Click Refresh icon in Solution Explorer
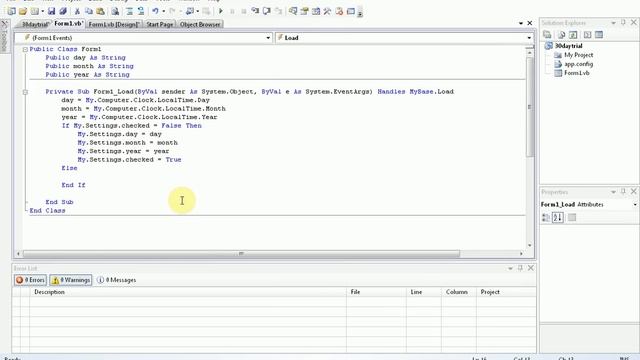 click(573, 35)
